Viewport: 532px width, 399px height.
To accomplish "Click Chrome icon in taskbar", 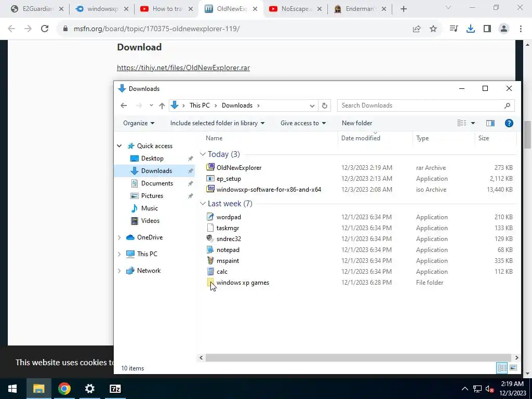I will (x=64, y=389).
